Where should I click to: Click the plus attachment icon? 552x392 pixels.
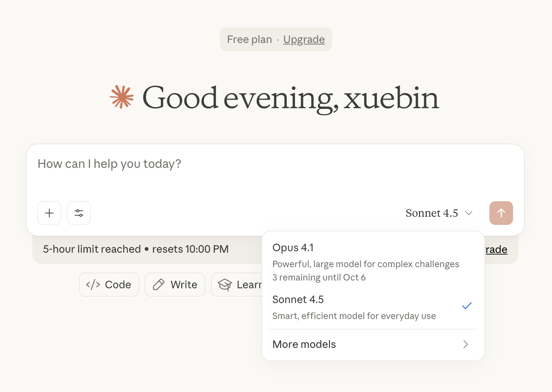[49, 213]
